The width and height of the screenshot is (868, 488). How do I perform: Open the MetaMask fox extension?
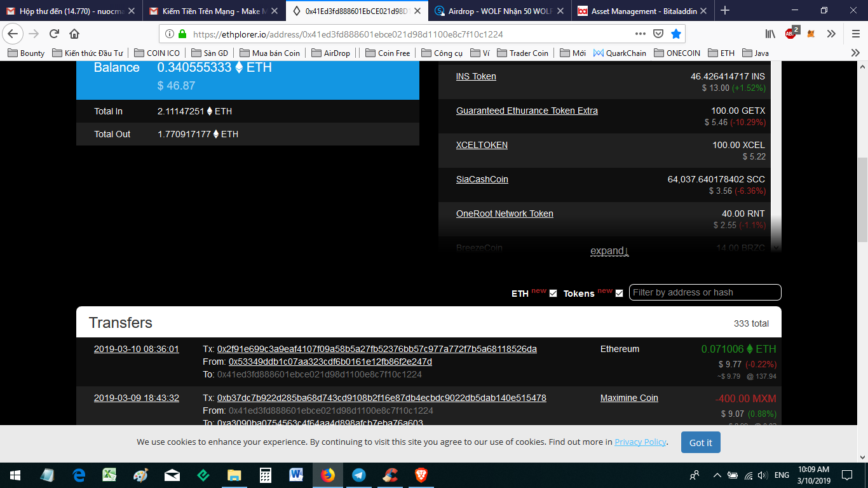click(811, 34)
